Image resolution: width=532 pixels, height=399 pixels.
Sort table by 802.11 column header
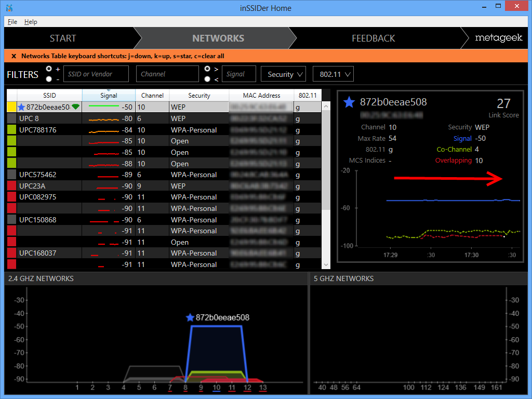308,96
